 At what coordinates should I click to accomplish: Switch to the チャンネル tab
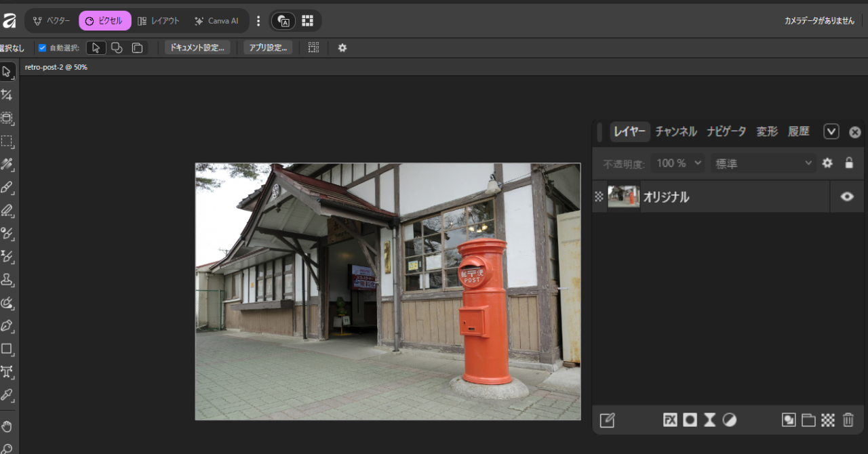[676, 131]
